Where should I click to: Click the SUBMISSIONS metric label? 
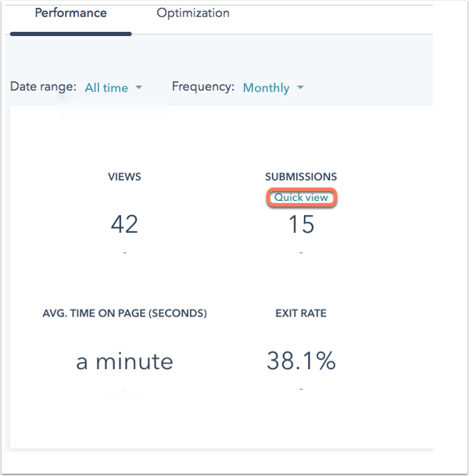pyautogui.click(x=301, y=177)
